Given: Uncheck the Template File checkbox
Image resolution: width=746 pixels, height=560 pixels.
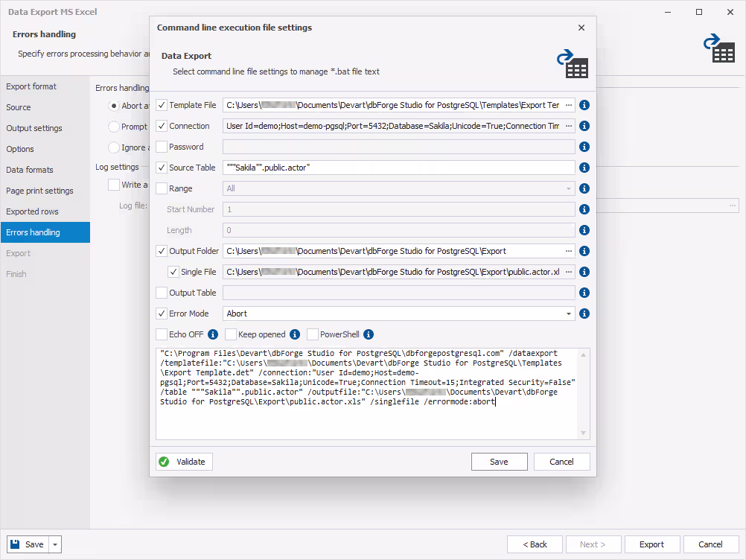Looking at the screenshot, I should pos(162,105).
